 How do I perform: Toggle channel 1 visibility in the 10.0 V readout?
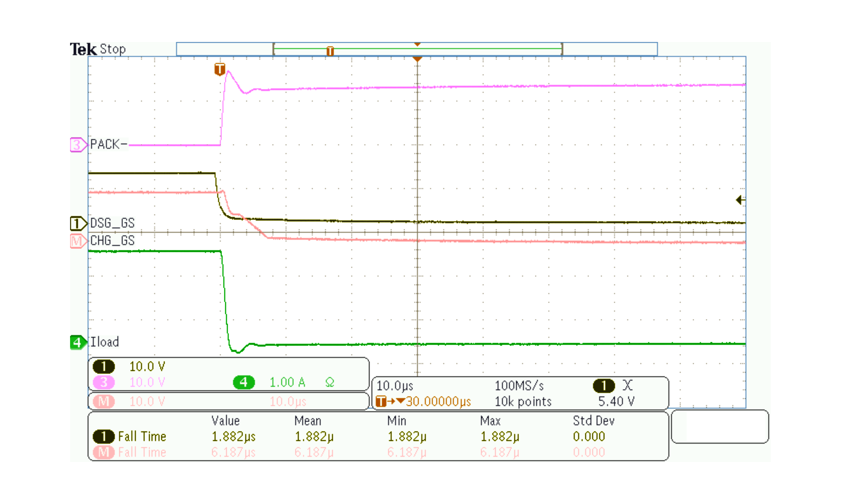click(104, 367)
